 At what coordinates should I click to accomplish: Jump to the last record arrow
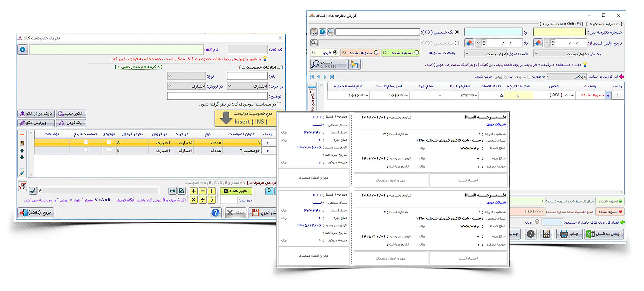point(332,77)
